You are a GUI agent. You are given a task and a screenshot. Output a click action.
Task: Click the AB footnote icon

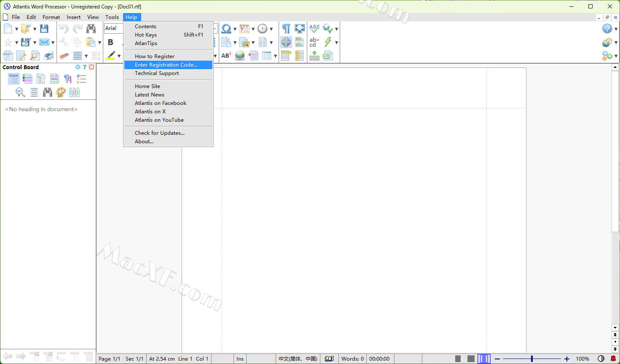click(x=226, y=56)
